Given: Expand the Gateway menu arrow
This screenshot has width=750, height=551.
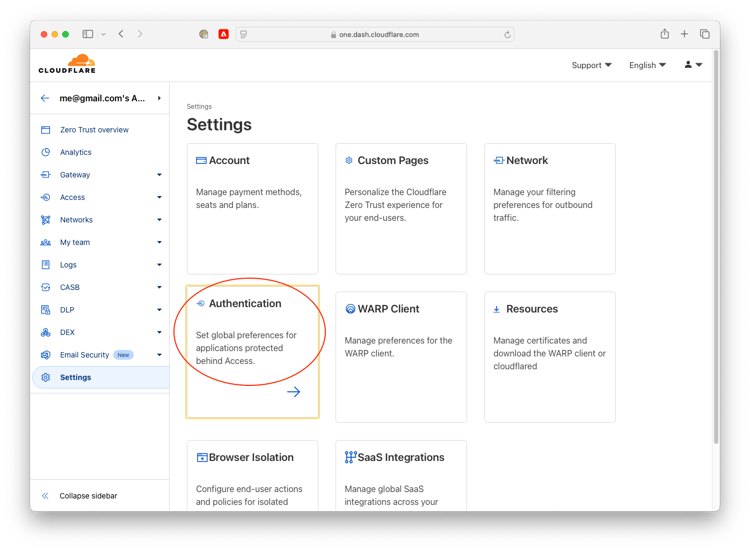Looking at the screenshot, I should (x=159, y=175).
